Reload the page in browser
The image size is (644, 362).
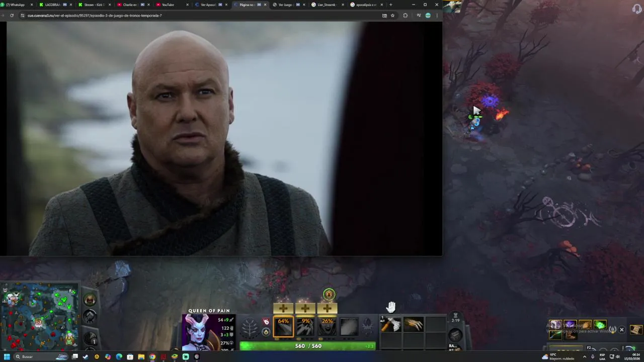coord(12,16)
